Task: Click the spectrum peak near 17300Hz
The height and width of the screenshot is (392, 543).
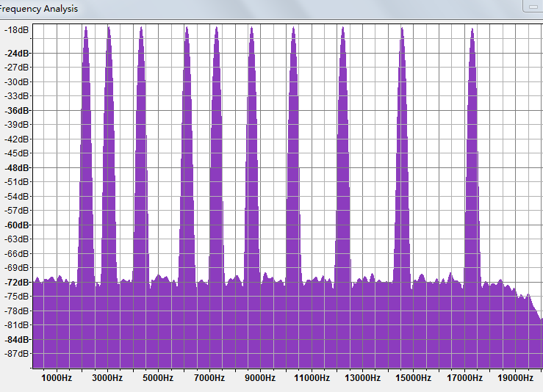Action: point(472,156)
